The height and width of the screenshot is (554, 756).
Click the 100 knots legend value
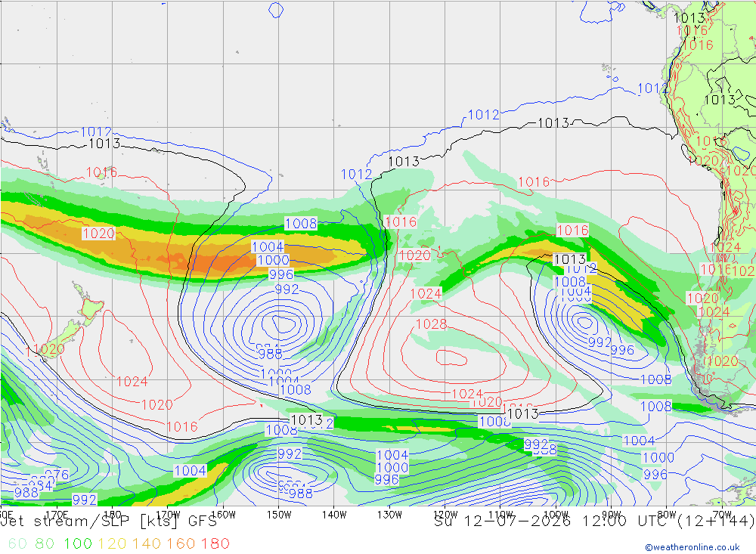pyautogui.click(x=78, y=543)
